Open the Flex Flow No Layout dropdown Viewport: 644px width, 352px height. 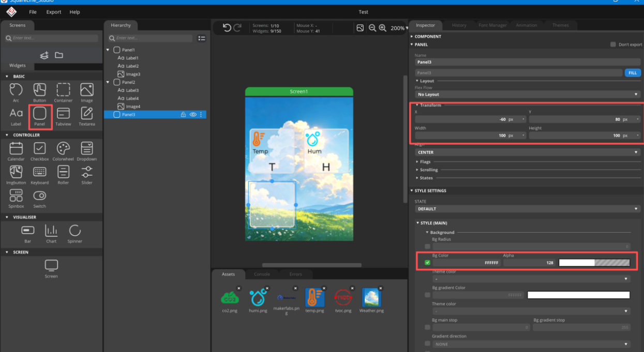[x=528, y=95]
